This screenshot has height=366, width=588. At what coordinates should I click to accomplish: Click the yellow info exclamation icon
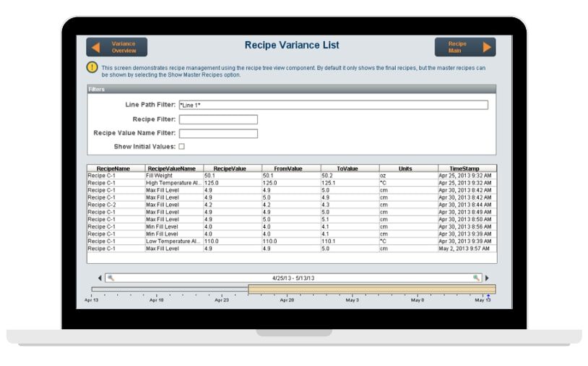tap(92, 67)
